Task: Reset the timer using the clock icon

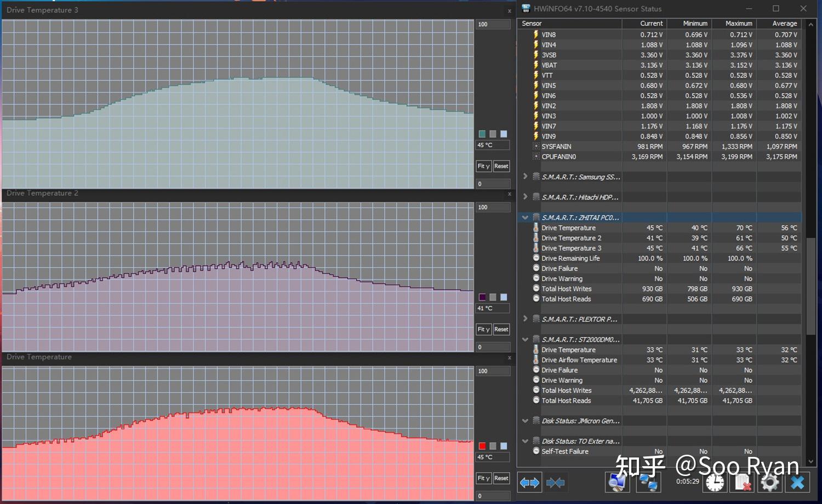Action: 715,483
